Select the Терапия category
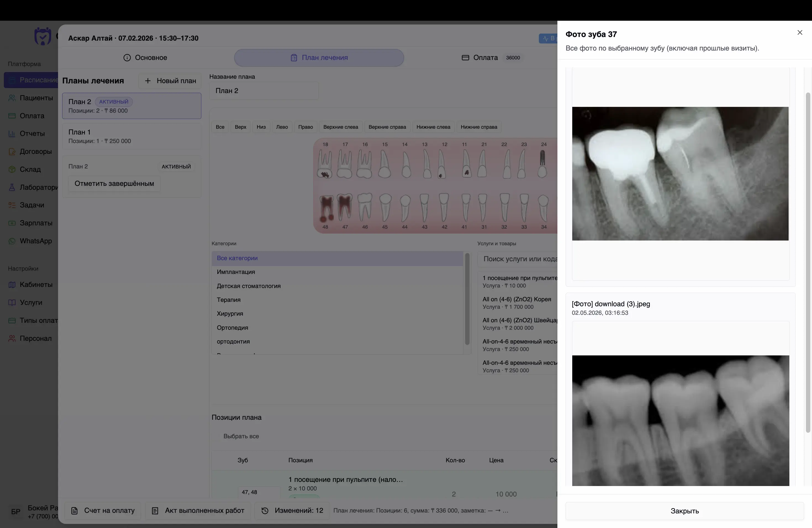Screen dimensions: 812x528 [x=337, y=300]
